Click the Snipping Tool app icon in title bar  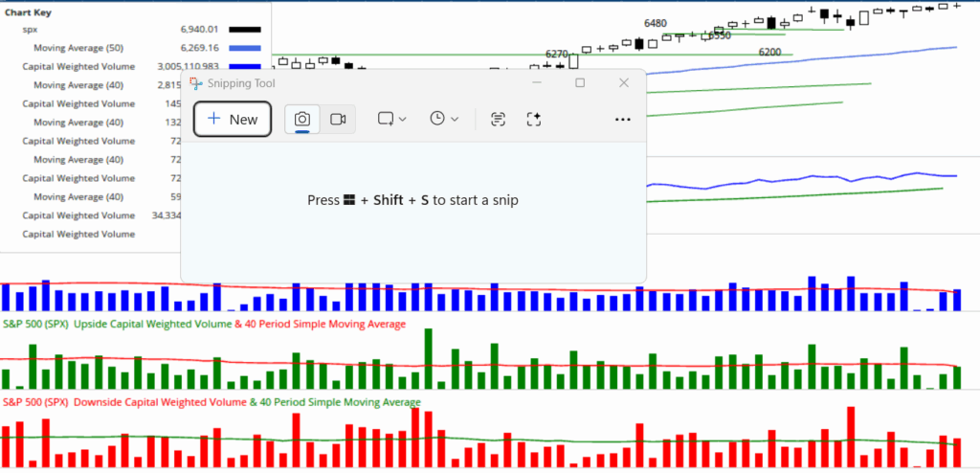pos(196,83)
